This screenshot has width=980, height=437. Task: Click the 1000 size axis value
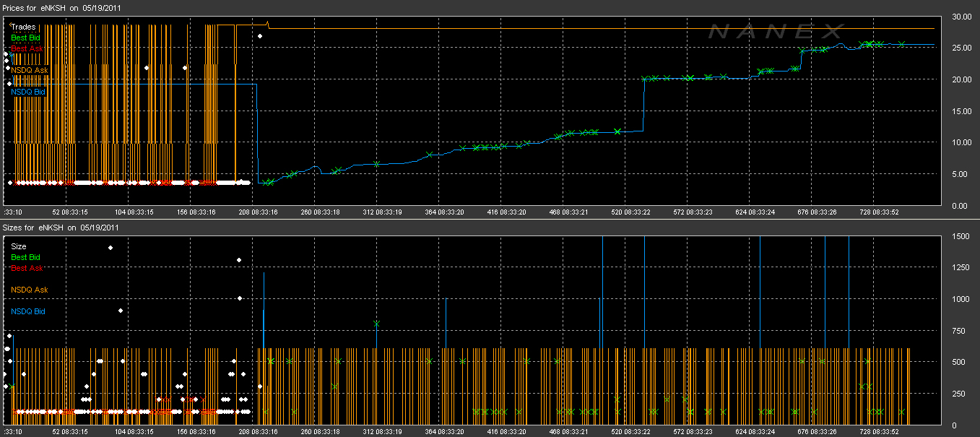(x=961, y=299)
